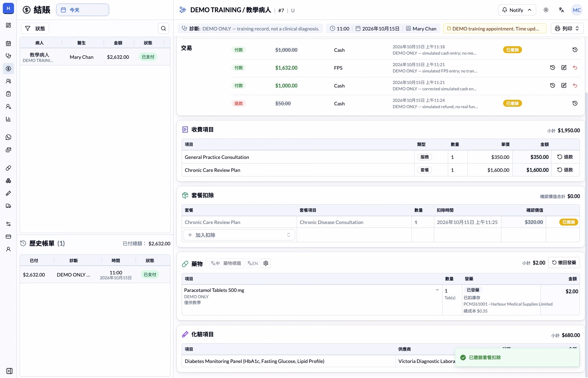Collapse the left sidebar panel
This screenshot has height=378, width=588.
pos(9,371)
